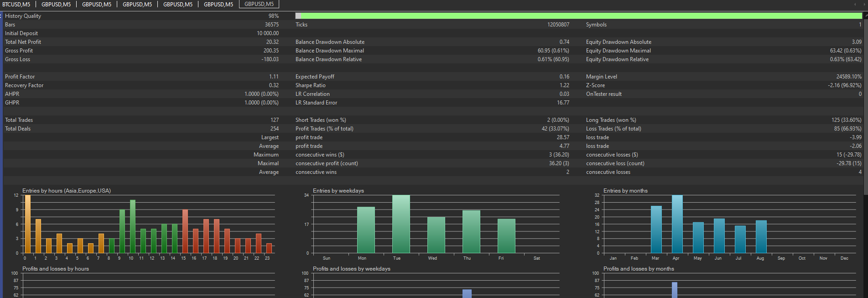Select Short Trades value 2 (0.00%)

click(x=558, y=120)
